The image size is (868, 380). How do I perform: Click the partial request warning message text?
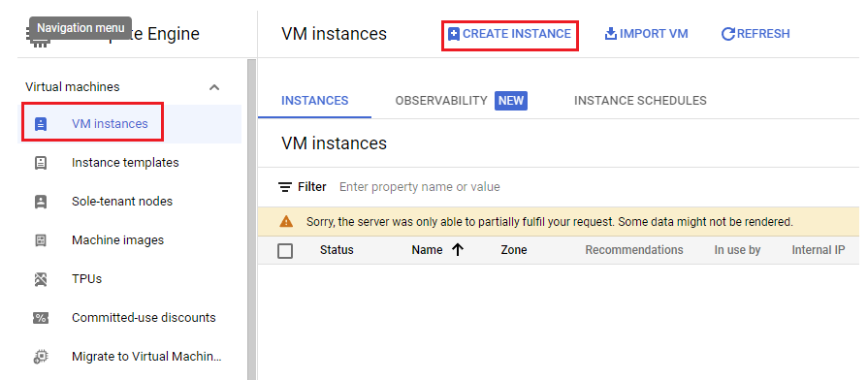point(550,222)
